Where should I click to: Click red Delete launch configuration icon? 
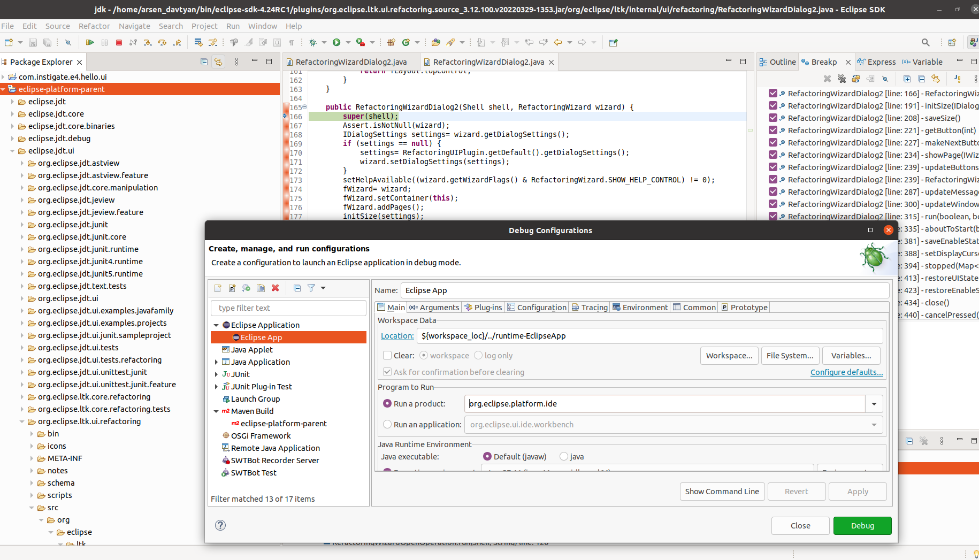276,288
